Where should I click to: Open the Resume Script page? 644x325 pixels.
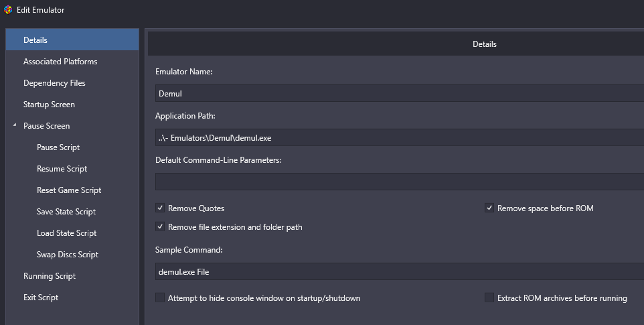pyautogui.click(x=62, y=168)
